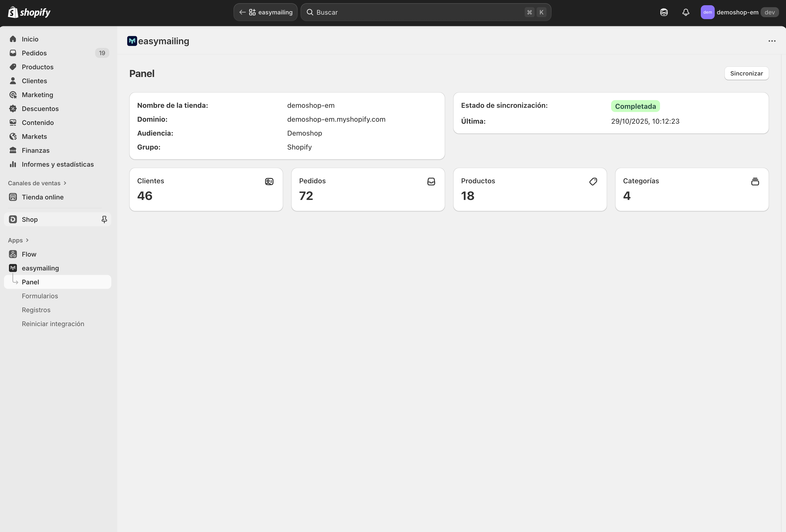Expand the Apps section
Image resolution: width=786 pixels, height=532 pixels.
[x=18, y=240]
